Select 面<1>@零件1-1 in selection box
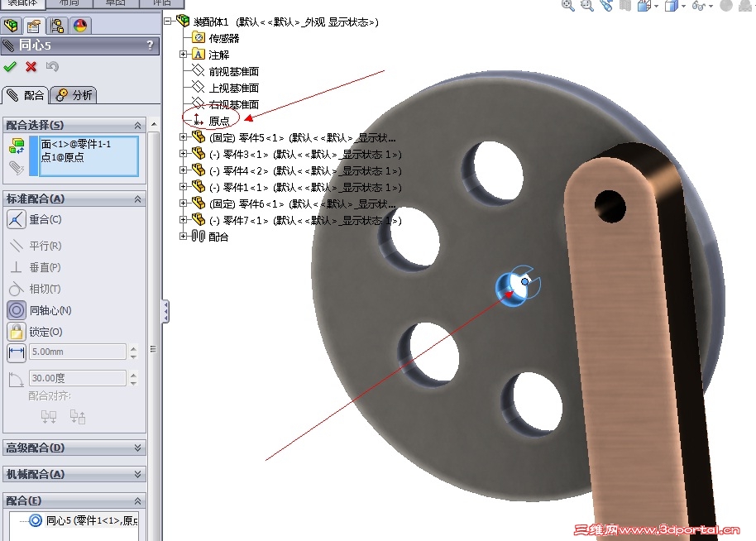This screenshot has width=756, height=541. pos(76,144)
